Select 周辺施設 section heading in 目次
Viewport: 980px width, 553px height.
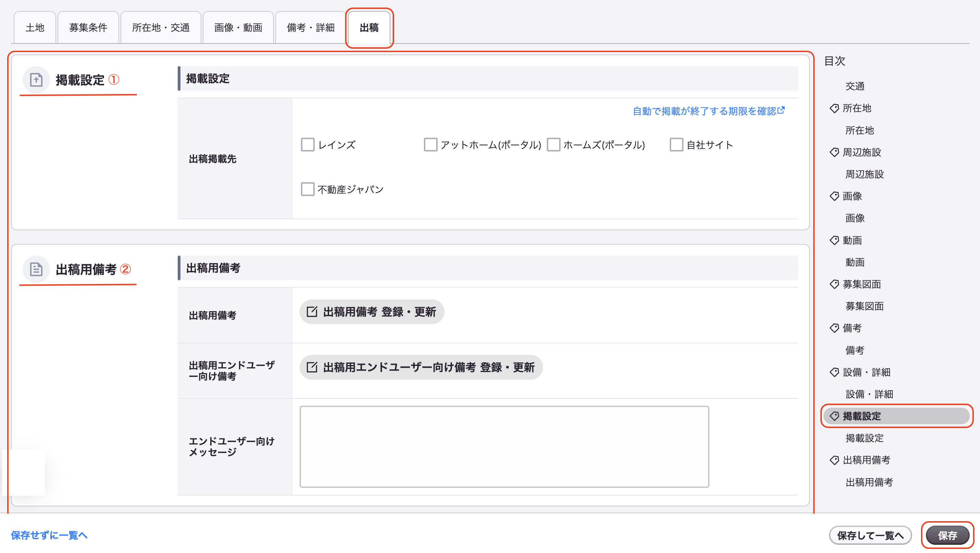pos(862,152)
